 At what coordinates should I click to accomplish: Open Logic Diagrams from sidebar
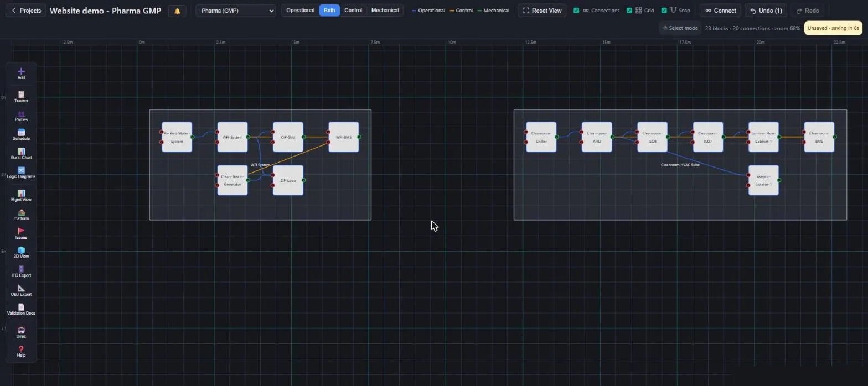point(21,173)
